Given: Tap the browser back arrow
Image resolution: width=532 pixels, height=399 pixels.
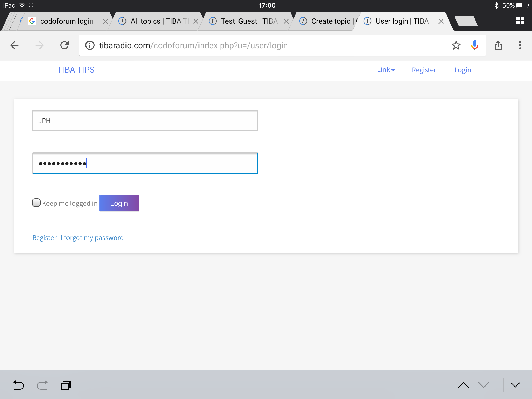Looking at the screenshot, I should (15, 45).
